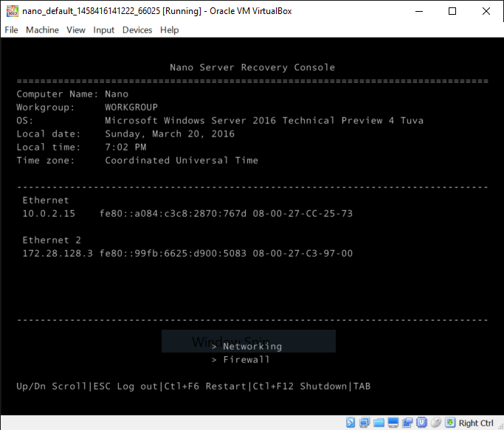Screen dimensions: 504x430
Task: Click the date Sunday, March 20, 2016
Action: pos(170,133)
